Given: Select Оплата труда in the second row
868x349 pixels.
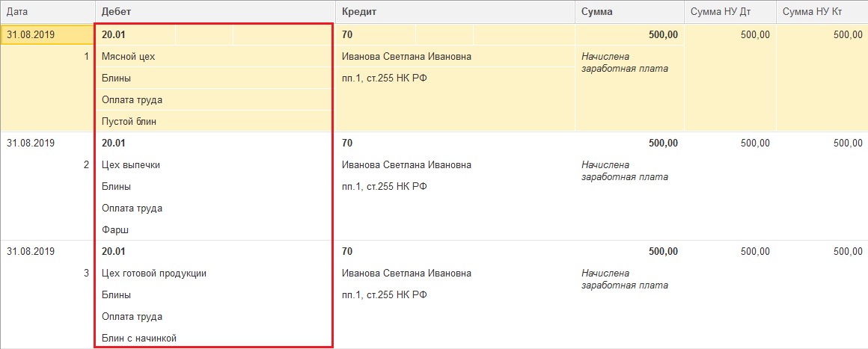Looking at the screenshot, I should pyautogui.click(x=132, y=209).
